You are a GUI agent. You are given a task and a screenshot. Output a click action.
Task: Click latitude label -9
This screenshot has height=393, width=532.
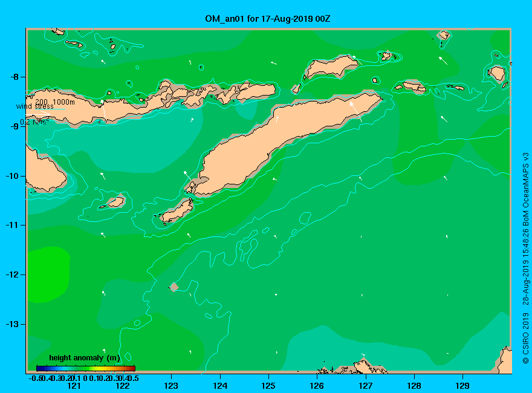pyautogui.click(x=15, y=126)
